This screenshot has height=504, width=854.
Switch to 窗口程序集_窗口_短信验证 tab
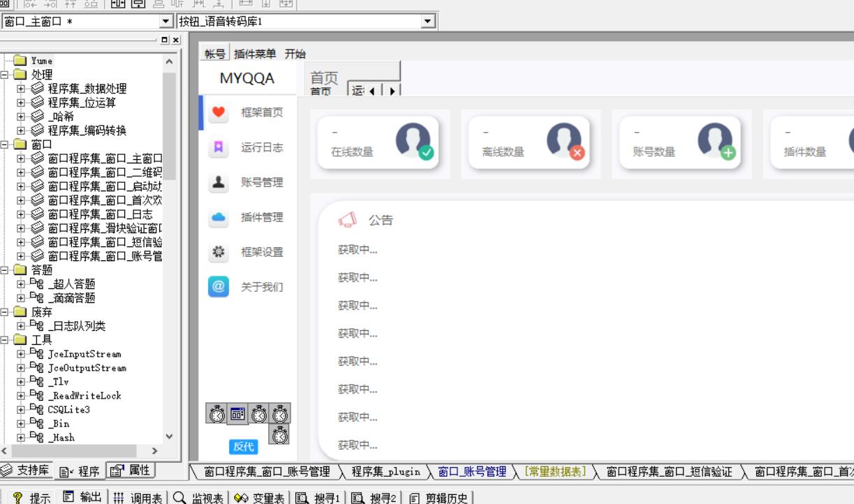(669, 472)
